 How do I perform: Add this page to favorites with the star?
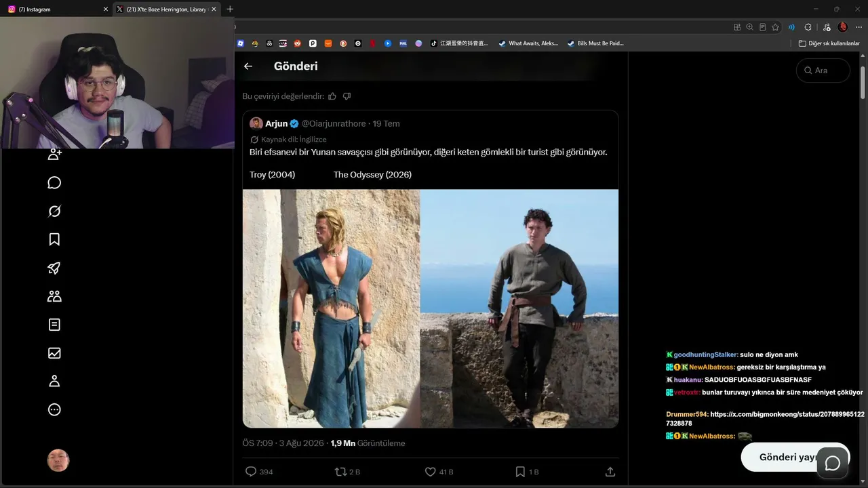coord(775,27)
